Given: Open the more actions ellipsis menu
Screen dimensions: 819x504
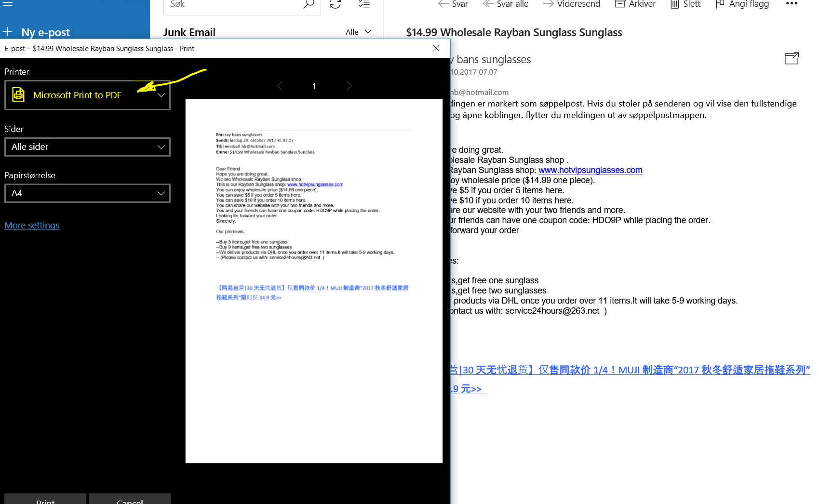Looking at the screenshot, I should [x=792, y=3].
